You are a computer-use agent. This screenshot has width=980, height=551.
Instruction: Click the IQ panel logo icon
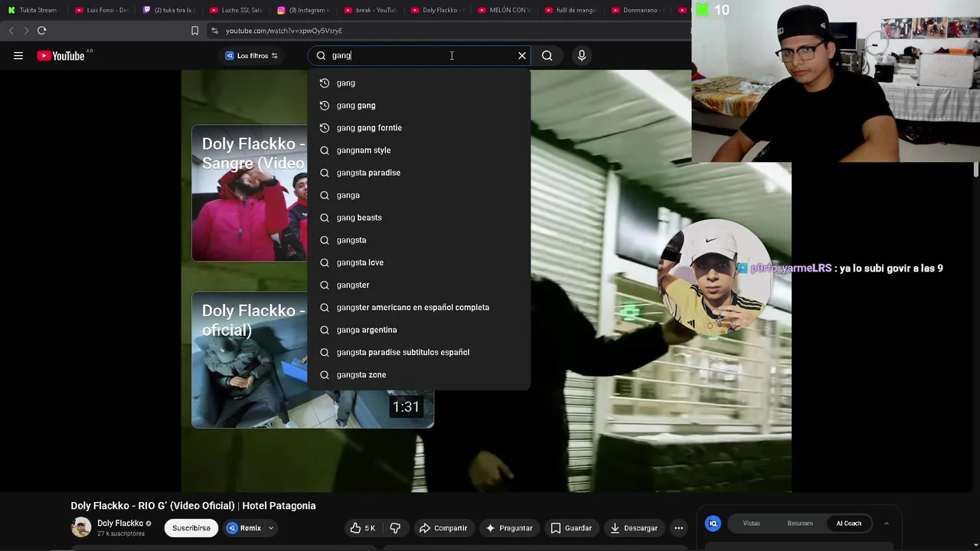pyautogui.click(x=713, y=523)
